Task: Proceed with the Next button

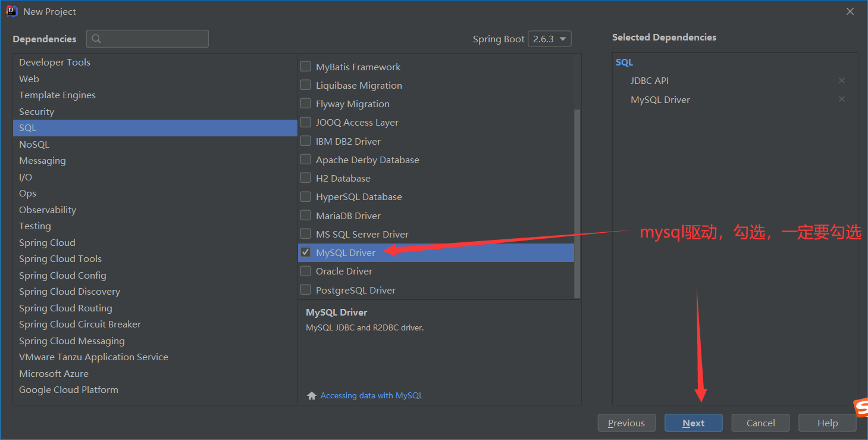Action: pos(694,423)
